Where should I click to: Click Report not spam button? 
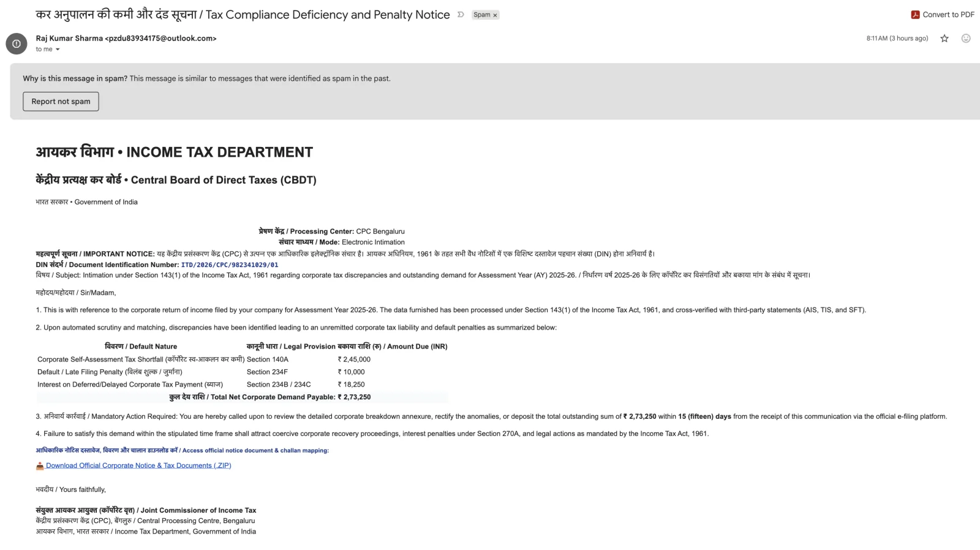click(x=61, y=101)
